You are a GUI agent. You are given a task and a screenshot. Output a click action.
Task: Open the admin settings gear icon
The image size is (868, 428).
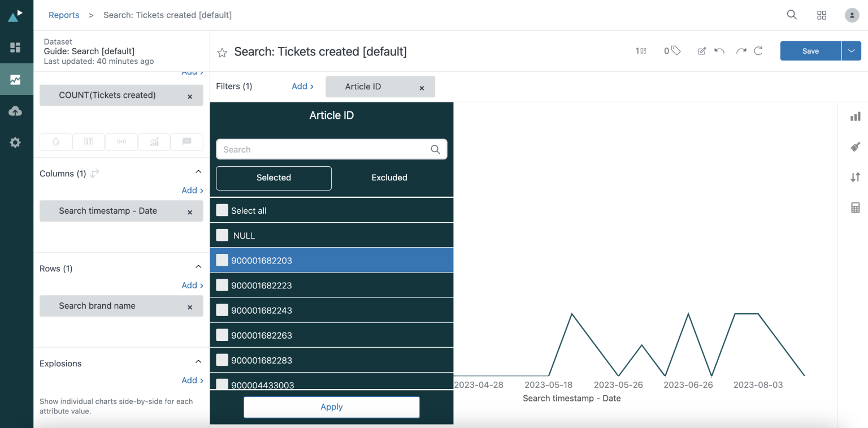15,142
